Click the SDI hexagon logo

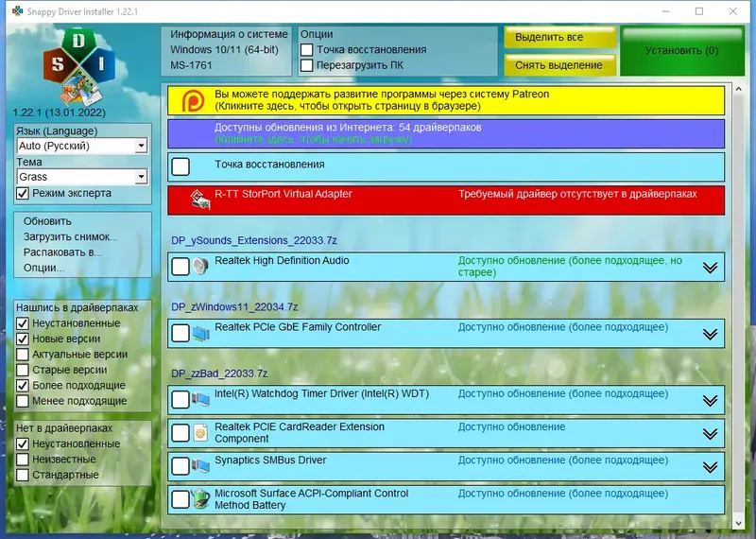pos(79,67)
